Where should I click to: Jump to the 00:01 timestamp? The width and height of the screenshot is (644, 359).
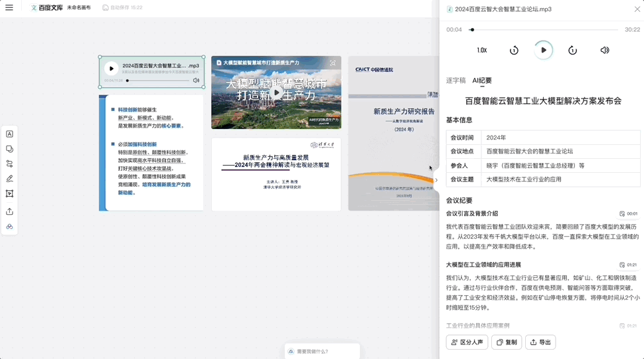628,214
